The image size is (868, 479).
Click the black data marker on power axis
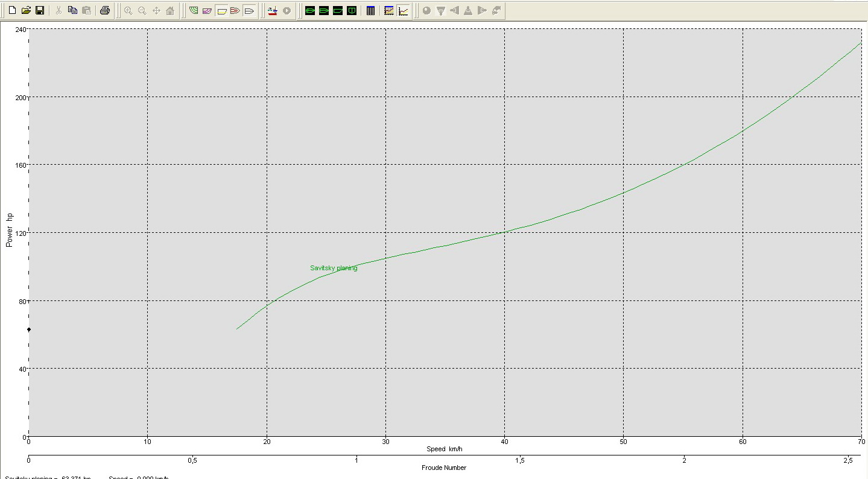click(28, 329)
